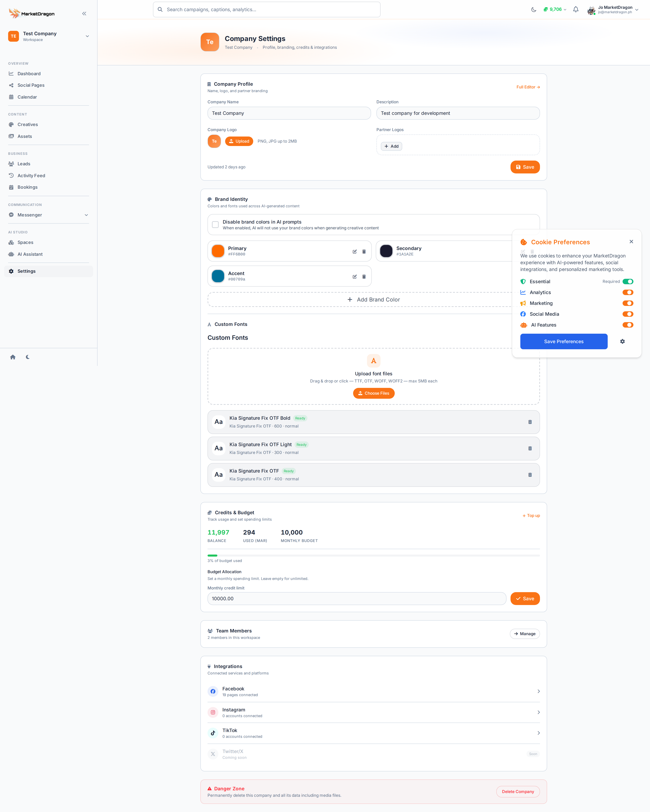
Task: Click the MarketDragon logo
Action: (32, 14)
